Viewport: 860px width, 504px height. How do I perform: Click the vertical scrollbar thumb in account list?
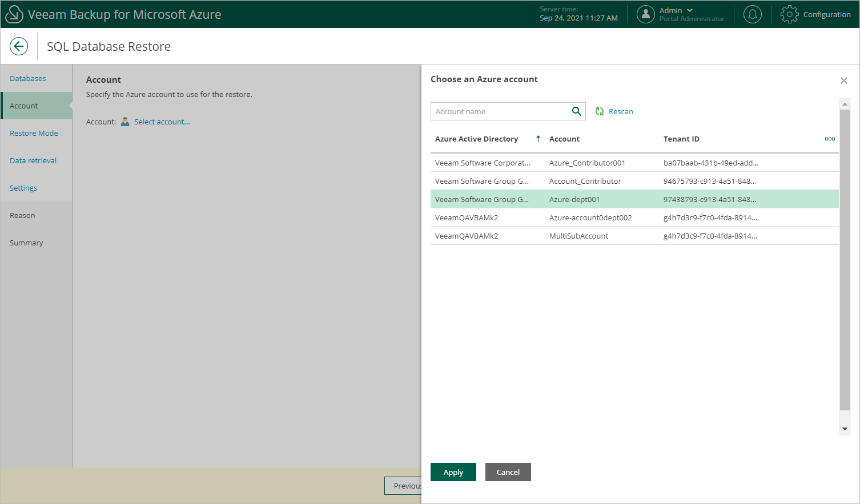coord(845,260)
